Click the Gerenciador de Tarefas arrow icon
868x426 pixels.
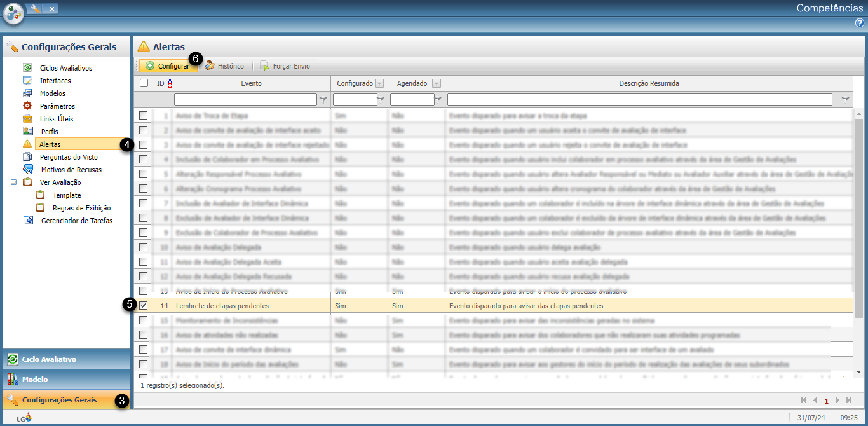(x=28, y=220)
